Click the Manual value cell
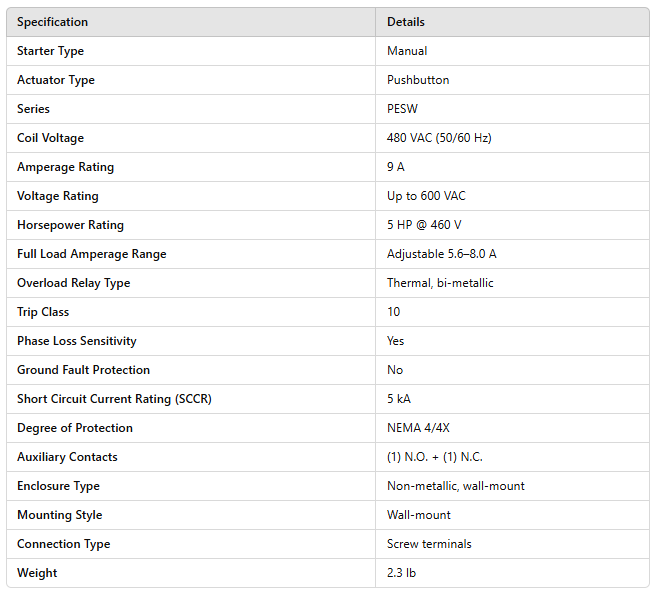Image resolution: width=657 pixels, height=593 pixels. [x=407, y=51]
